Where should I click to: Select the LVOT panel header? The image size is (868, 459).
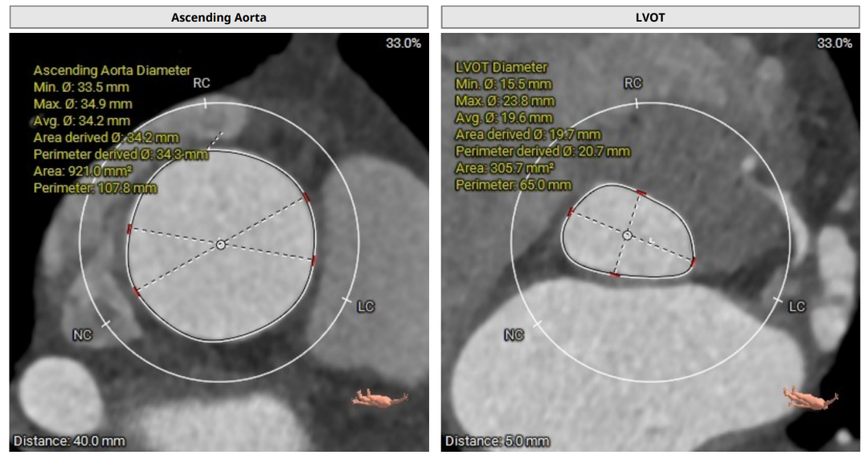650,17
